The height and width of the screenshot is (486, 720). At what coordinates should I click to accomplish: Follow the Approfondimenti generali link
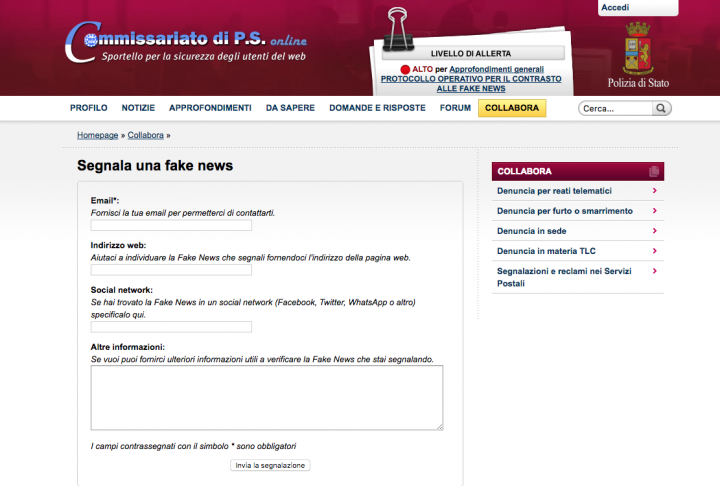click(x=496, y=69)
